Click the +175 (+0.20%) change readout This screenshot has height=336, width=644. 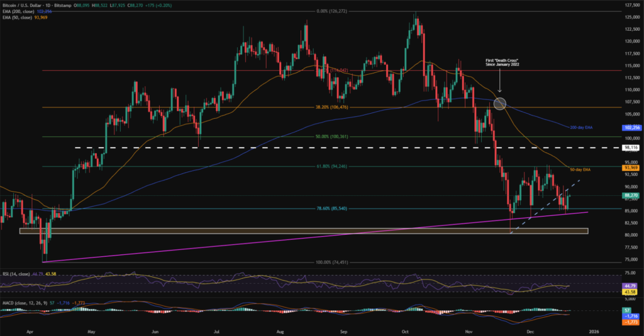click(158, 6)
